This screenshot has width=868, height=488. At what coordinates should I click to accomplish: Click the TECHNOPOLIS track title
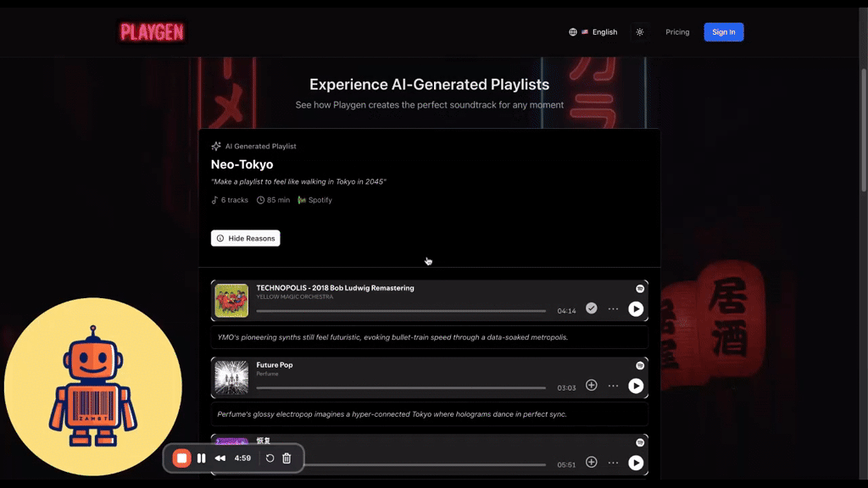coord(335,288)
